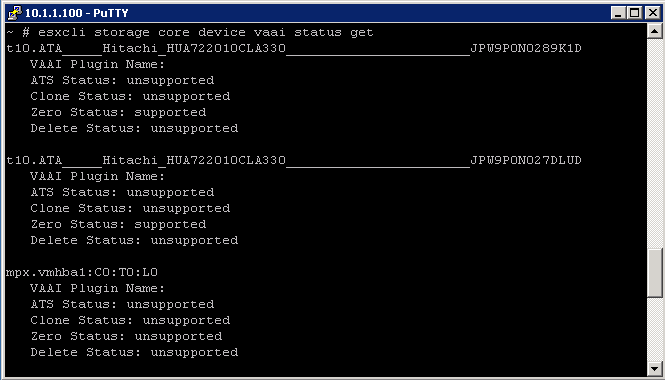Click first device's Zero Status: supported line
This screenshot has width=665, height=380.
pos(118,112)
